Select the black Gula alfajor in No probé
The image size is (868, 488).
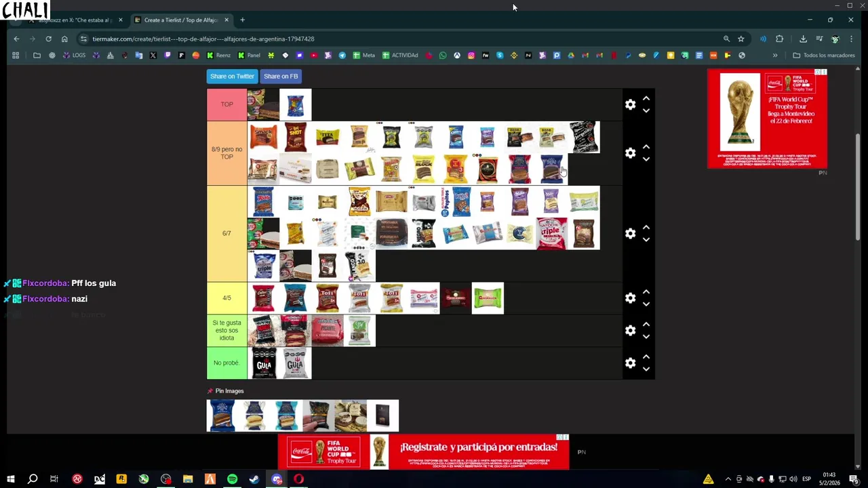(263, 363)
